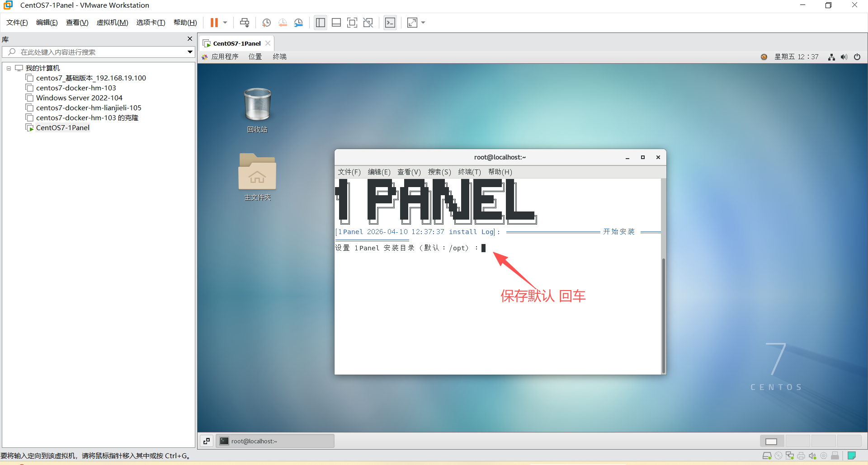868x465 pixels.
Task: Close the 库 library panel
Action: tap(190, 39)
